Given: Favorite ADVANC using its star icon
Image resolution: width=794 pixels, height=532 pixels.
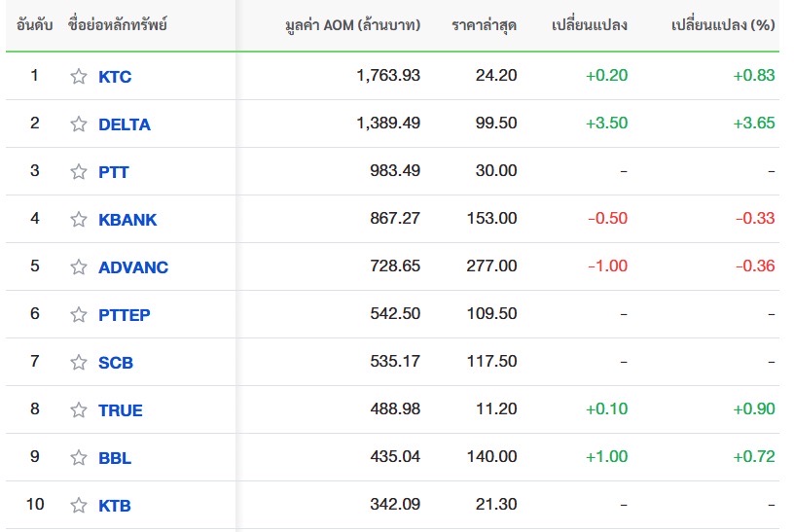Looking at the screenshot, I should (79, 267).
